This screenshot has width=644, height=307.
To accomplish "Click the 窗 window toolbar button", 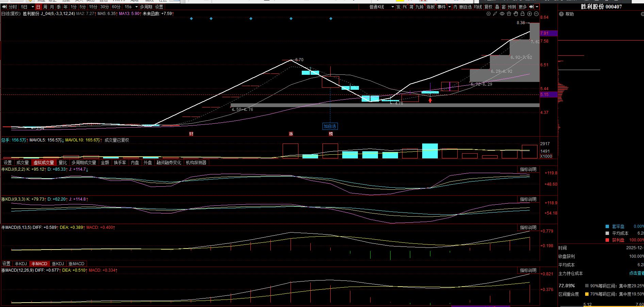I will coord(503,7).
